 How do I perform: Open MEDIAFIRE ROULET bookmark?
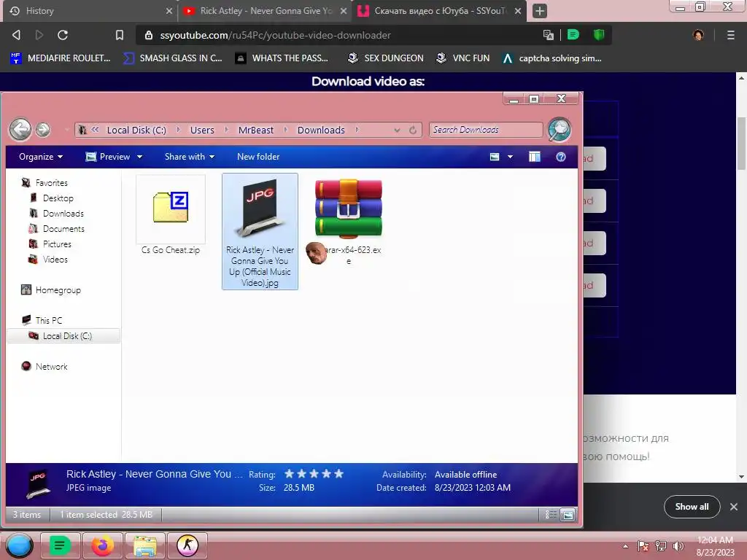tap(61, 58)
